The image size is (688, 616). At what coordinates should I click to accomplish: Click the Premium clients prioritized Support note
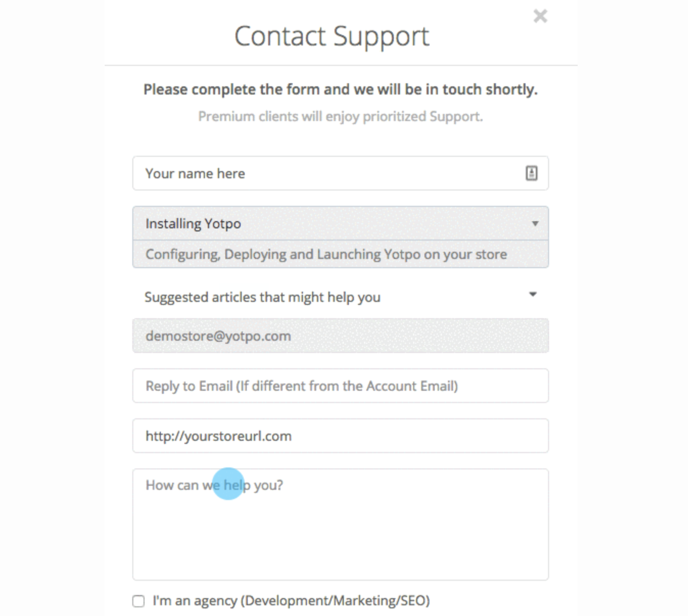point(340,116)
